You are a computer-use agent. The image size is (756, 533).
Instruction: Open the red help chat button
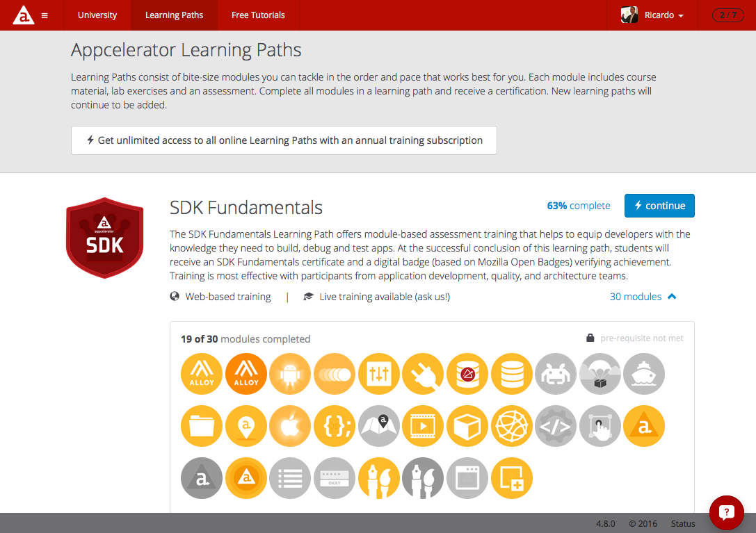coord(727,512)
